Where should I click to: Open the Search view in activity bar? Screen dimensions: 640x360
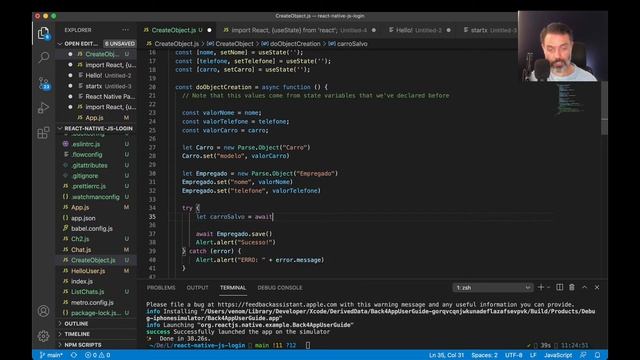[43, 57]
